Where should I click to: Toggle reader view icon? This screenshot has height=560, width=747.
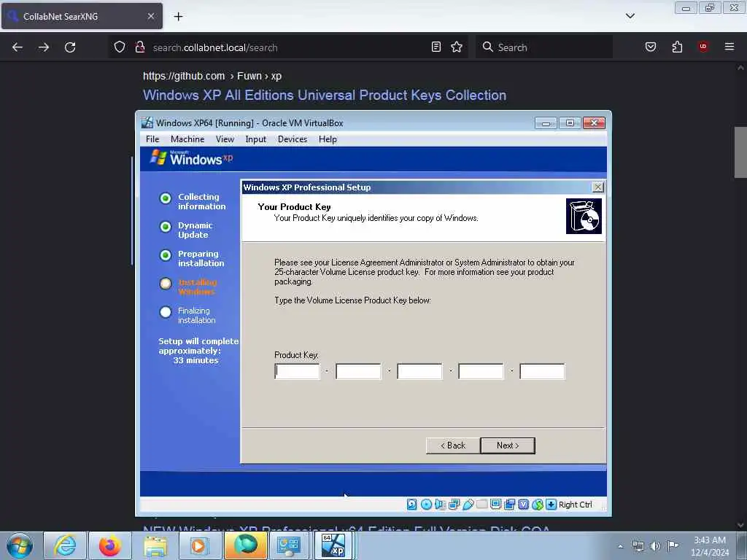pos(436,47)
